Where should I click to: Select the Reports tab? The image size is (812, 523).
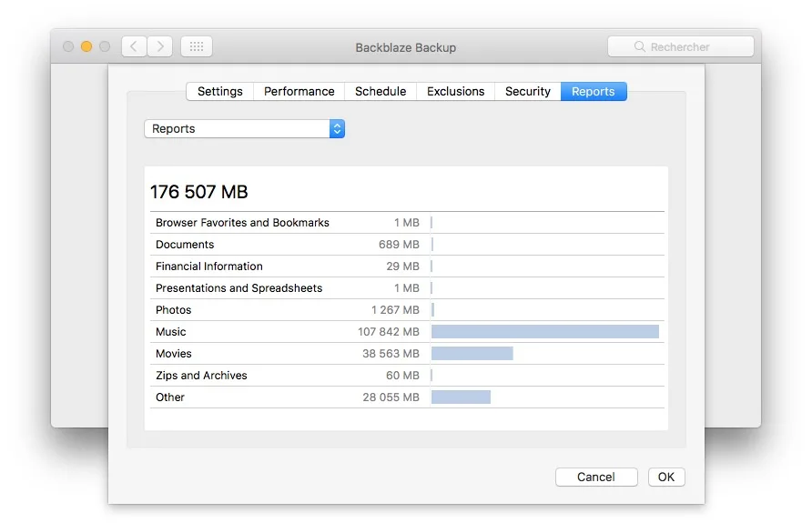click(594, 92)
